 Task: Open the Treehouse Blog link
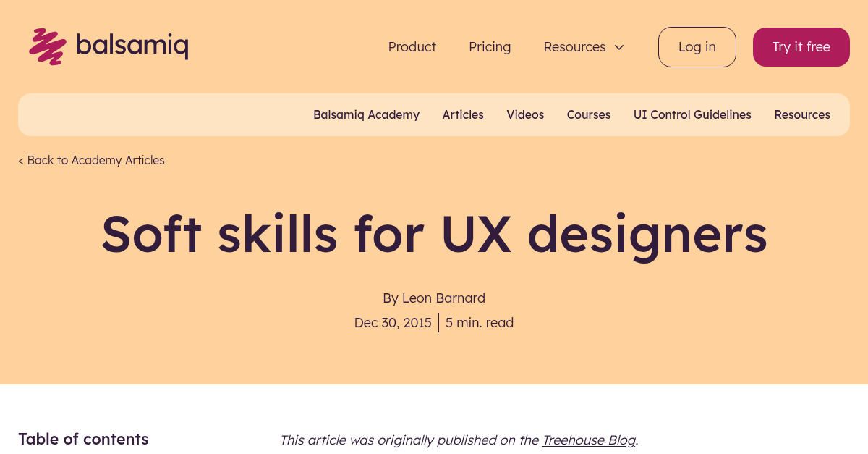pos(588,440)
